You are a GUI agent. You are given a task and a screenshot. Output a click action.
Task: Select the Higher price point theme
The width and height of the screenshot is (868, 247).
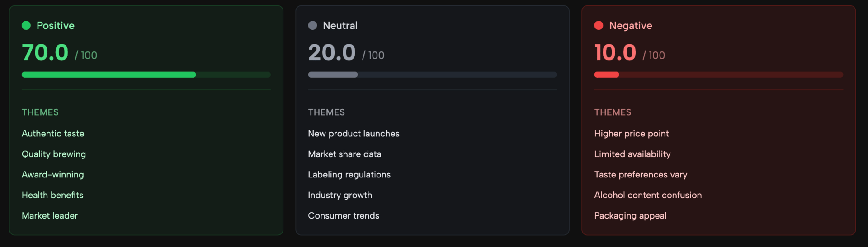632,134
